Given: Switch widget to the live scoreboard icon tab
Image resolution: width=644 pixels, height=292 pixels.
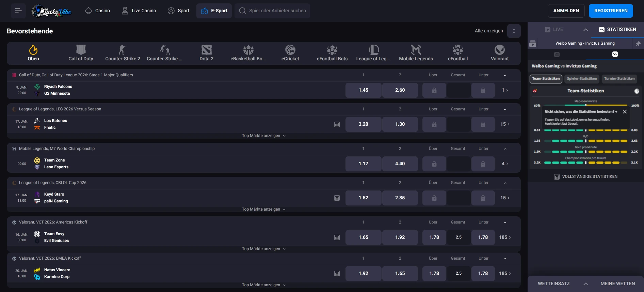Looking at the screenshot, I should (x=557, y=54).
